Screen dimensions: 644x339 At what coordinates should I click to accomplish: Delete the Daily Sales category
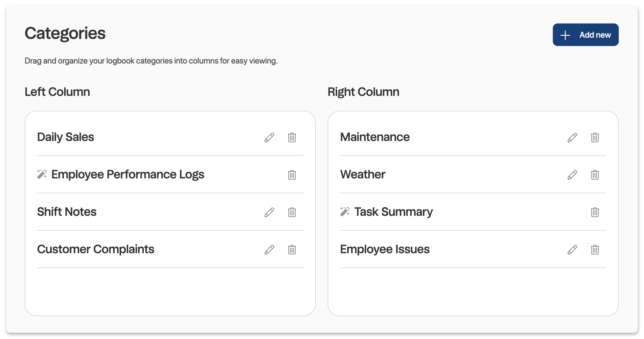pos(292,137)
